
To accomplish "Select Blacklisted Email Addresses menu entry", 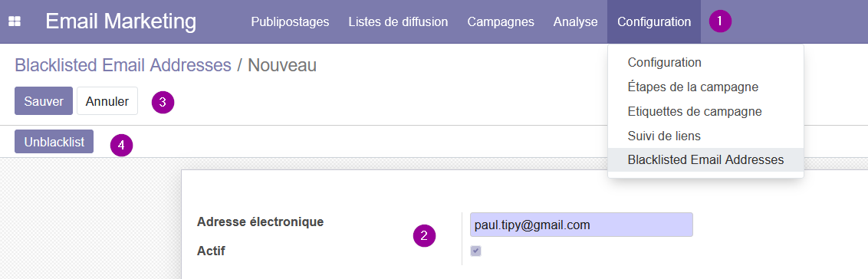I will coord(705,160).
